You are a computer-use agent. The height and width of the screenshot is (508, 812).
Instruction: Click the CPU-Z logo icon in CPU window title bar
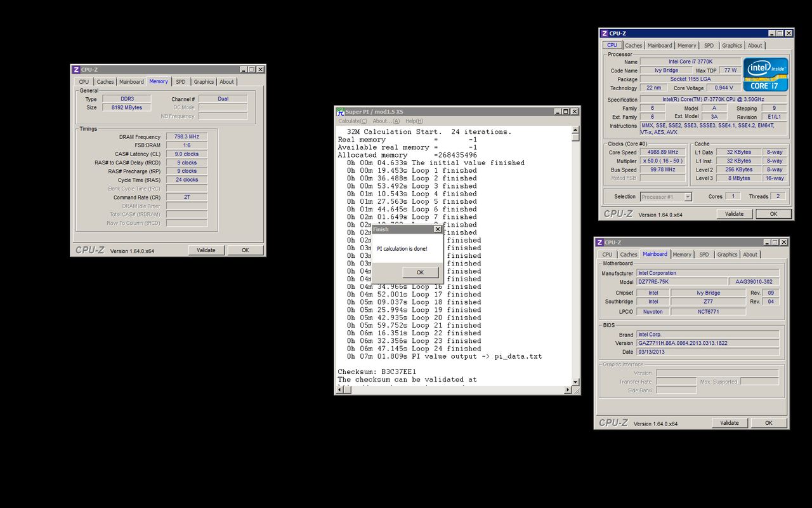click(605, 33)
